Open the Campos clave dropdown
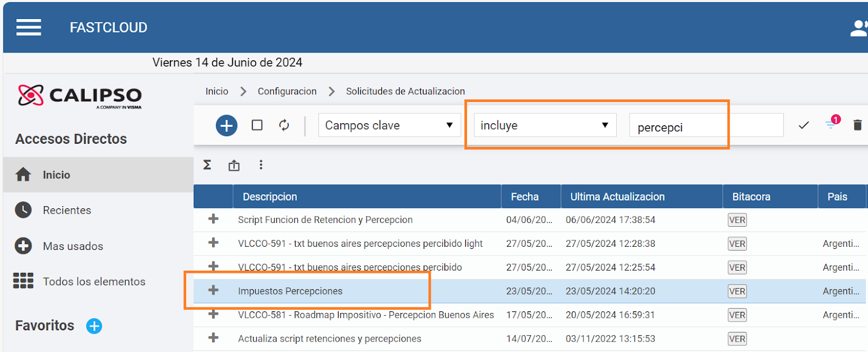The height and width of the screenshot is (352, 868). tap(390, 125)
